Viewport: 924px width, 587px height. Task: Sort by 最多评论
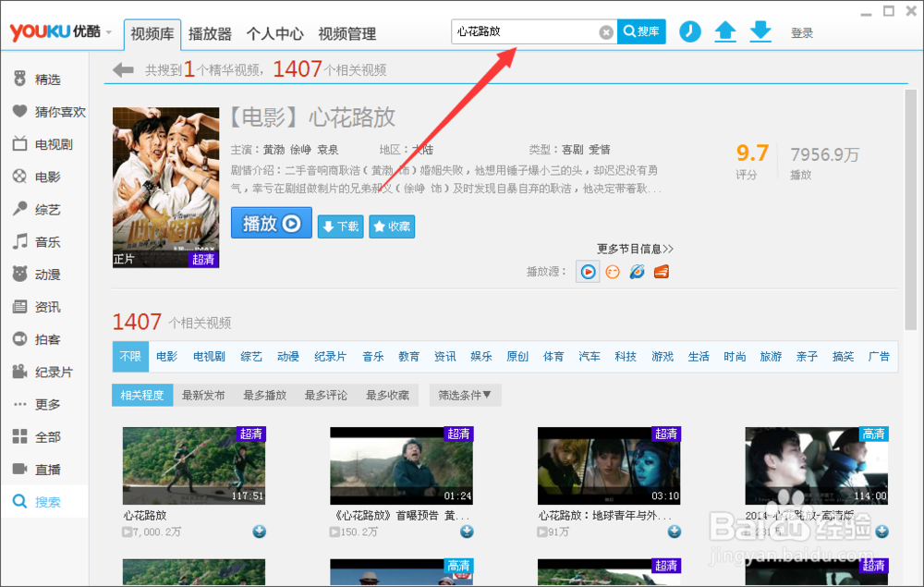[326, 395]
